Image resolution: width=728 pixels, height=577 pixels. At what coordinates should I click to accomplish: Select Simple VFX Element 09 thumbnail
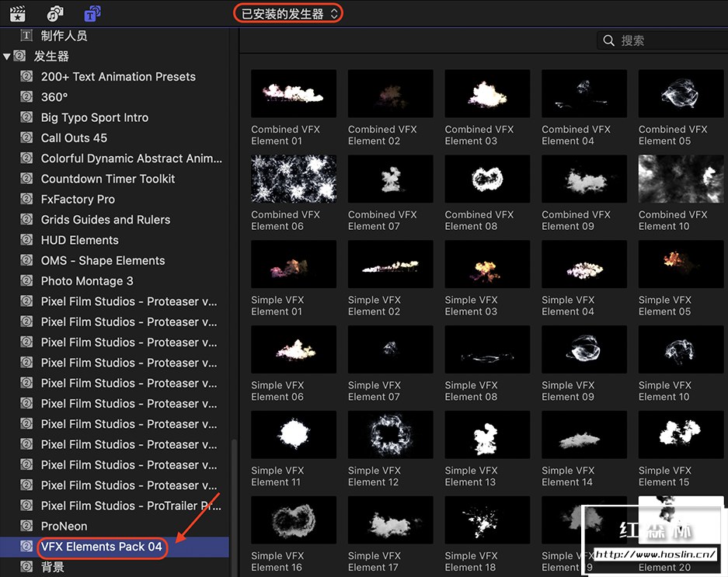point(584,349)
